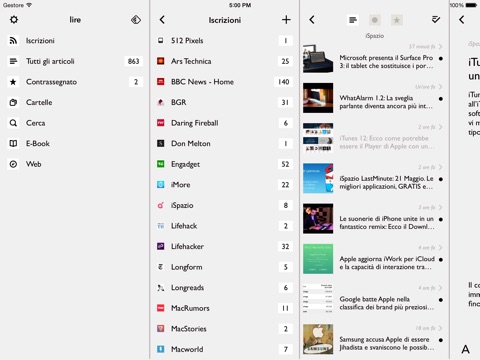
Task: Open Daring Fireball subscription
Action: tap(225, 123)
